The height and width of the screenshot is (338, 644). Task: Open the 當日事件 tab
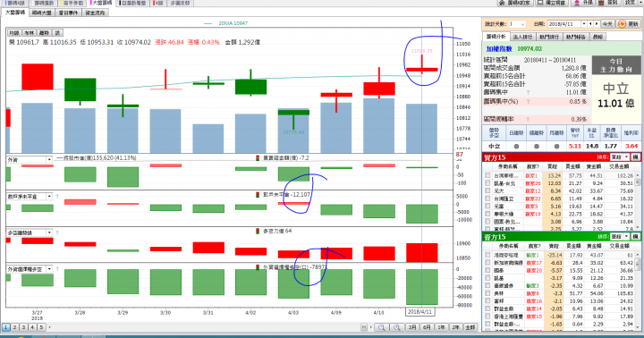pyautogui.click(x=68, y=13)
